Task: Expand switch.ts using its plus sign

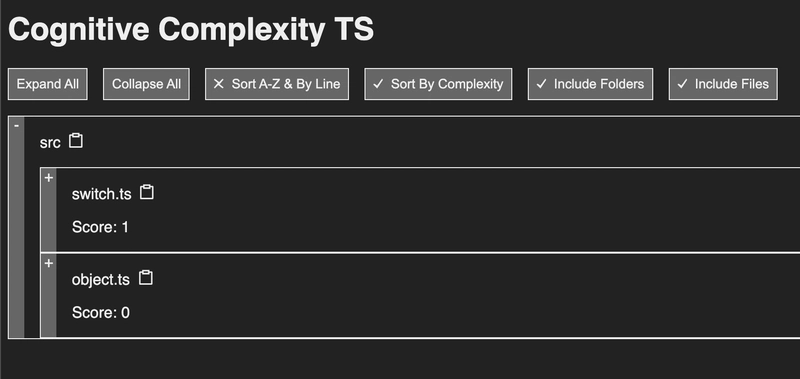Action: coord(49,178)
